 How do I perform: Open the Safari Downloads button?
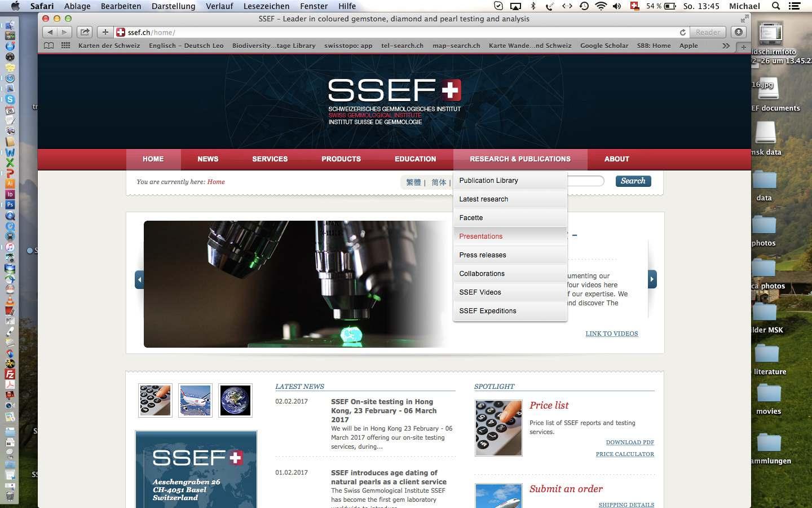pyautogui.click(x=738, y=32)
